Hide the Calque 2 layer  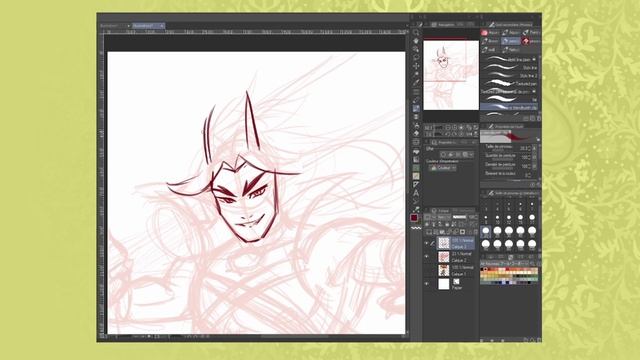point(427,257)
